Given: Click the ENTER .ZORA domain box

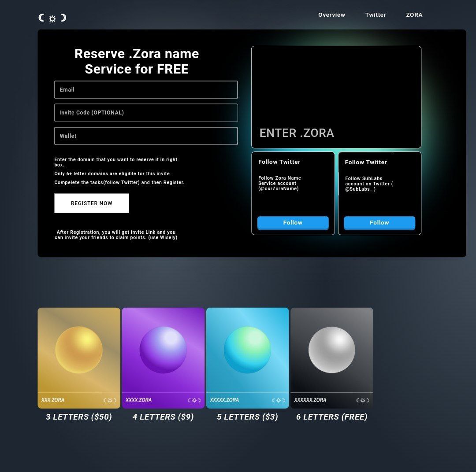Looking at the screenshot, I should coord(336,97).
